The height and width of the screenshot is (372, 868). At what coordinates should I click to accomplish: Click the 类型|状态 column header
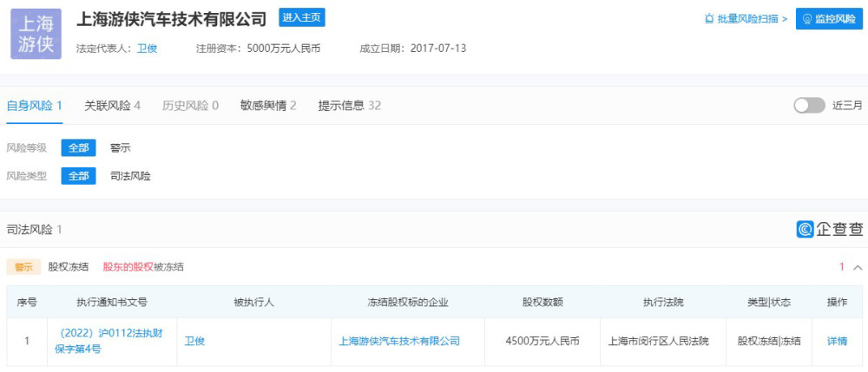(x=769, y=303)
